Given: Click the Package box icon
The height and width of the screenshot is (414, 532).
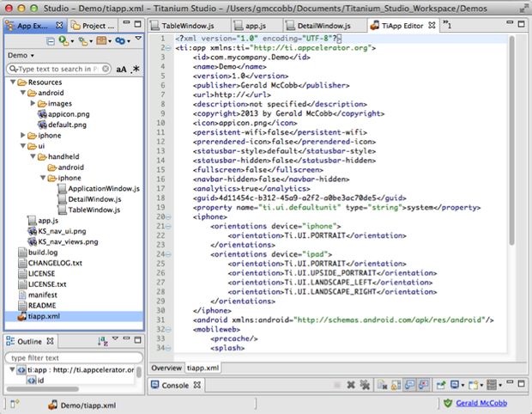Looking at the screenshot, I should tap(101, 40).
